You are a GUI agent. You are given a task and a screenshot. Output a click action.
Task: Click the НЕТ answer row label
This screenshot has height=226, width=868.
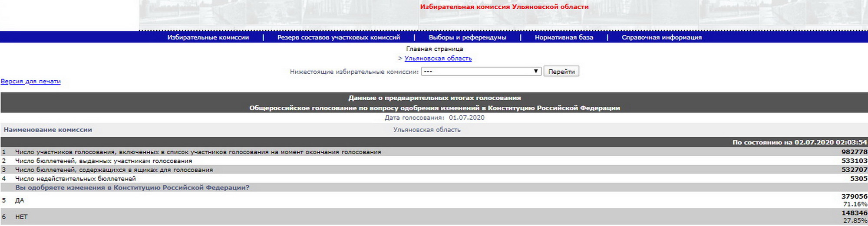[x=21, y=217]
